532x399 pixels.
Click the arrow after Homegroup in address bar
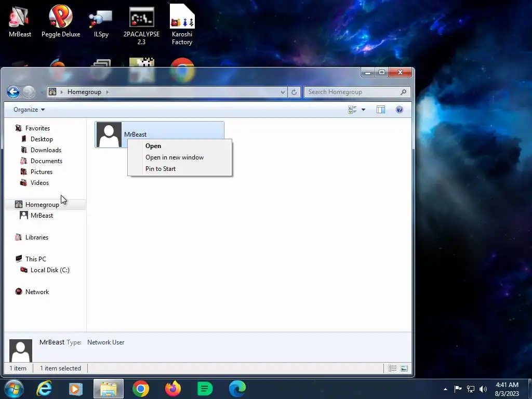107,92
